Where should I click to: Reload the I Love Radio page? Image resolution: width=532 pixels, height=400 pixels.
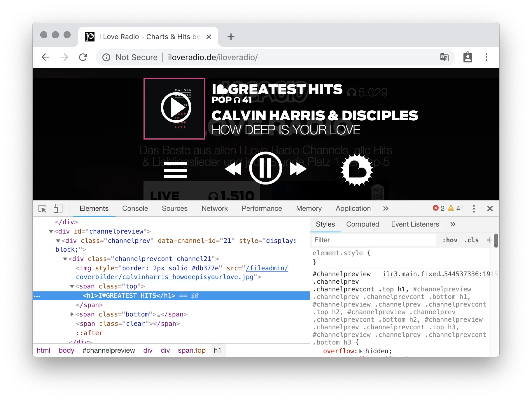click(x=83, y=57)
